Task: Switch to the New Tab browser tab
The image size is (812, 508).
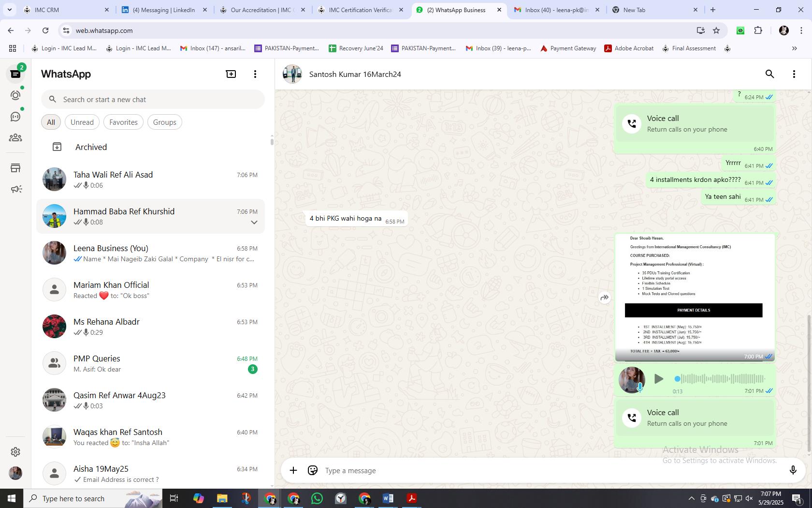Action: tap(655, 10)
